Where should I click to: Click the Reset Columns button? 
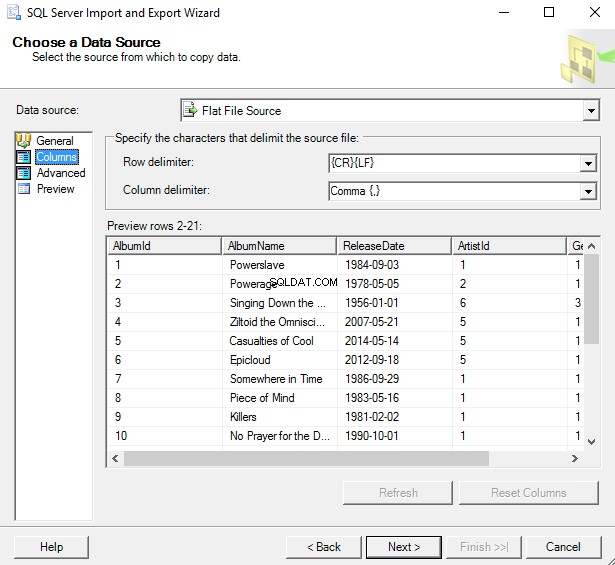coord(529,492)
